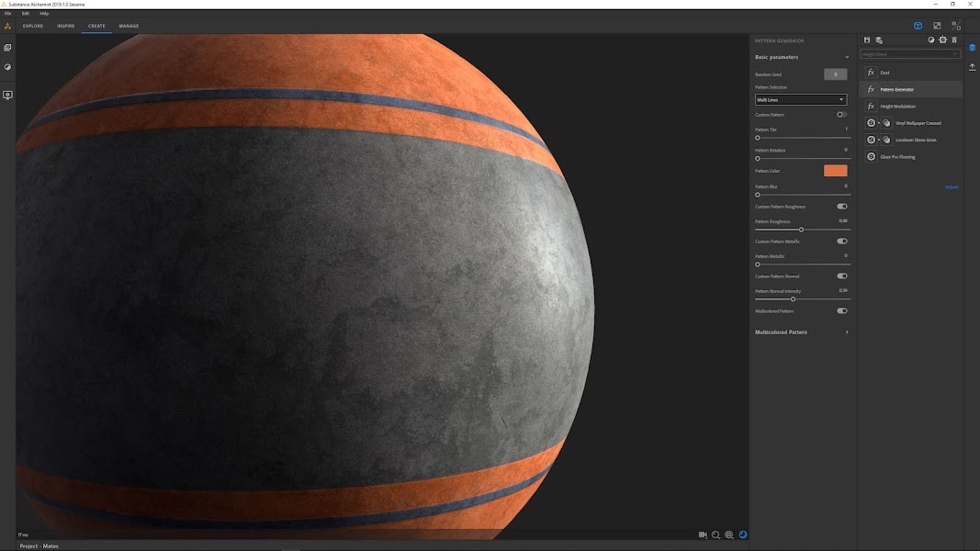Click the Glaze Pvc Flooring material icon
This screenshot has width=980, height=551.
(x=871, y=157)
